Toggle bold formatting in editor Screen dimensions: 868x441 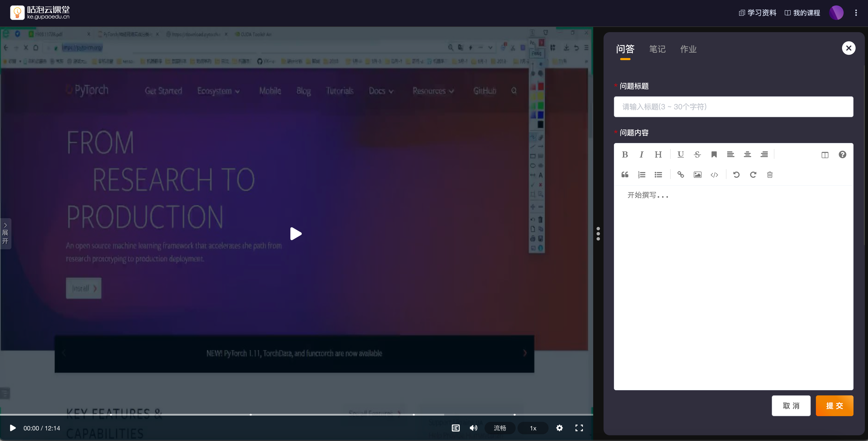(625, 154)
